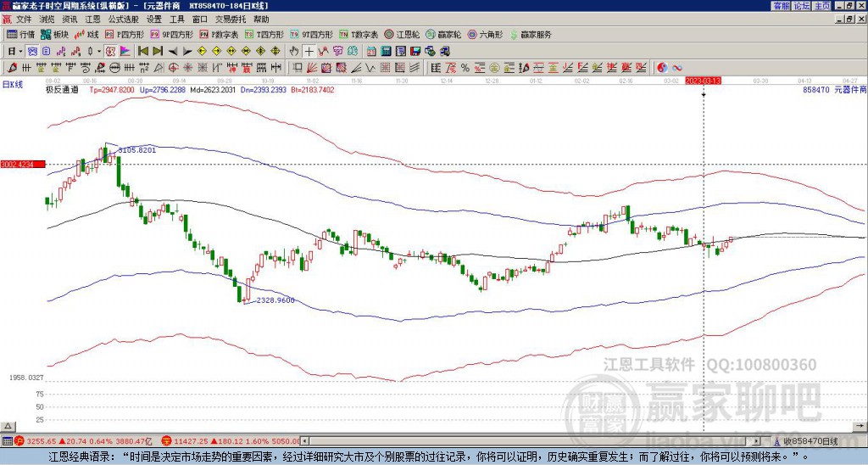868x465 pixels.
Task: Open the 资讯 menu
Action: pos(70,20)
